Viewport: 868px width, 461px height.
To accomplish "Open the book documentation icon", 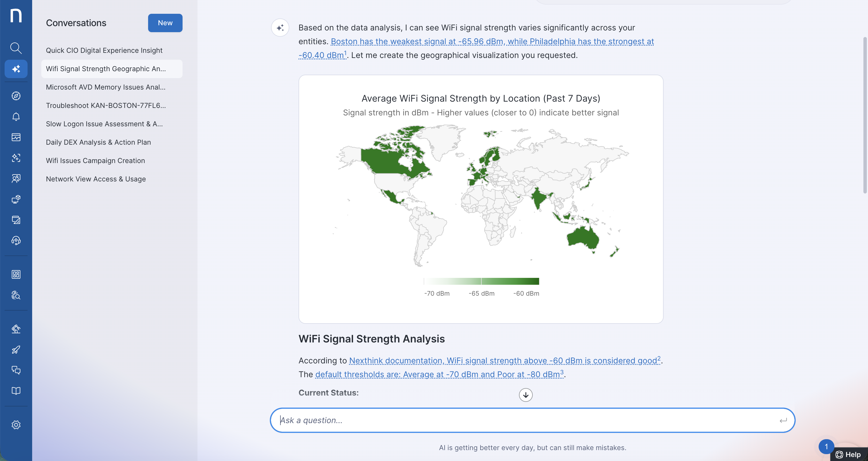I will 16,391.
